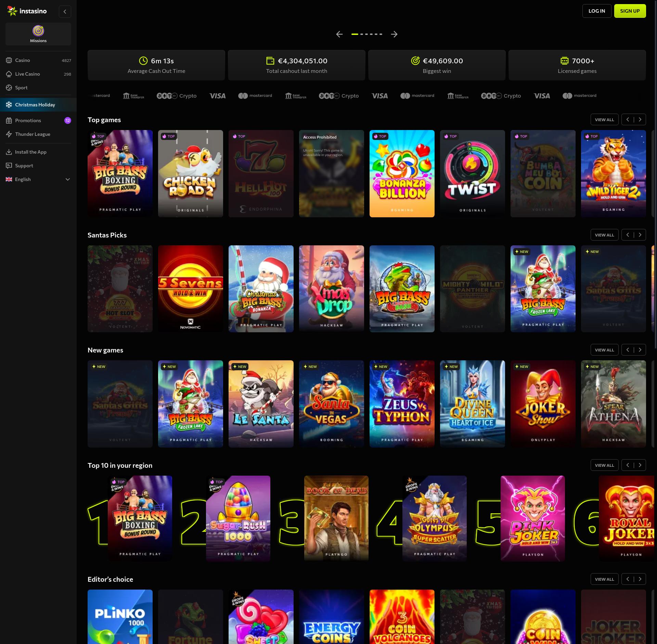Click the SIGN UP button
Screen dimensions: 657x644
[630, 11]
